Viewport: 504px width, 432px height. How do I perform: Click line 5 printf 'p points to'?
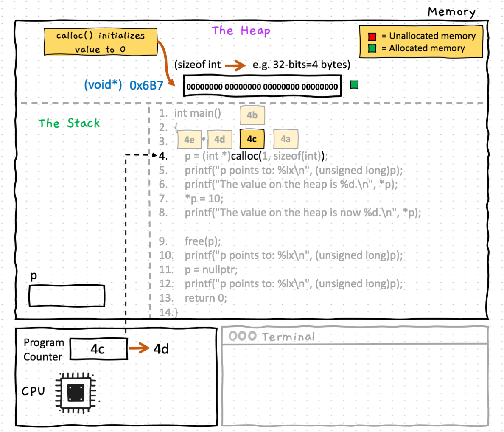click(x=294, y=170)
